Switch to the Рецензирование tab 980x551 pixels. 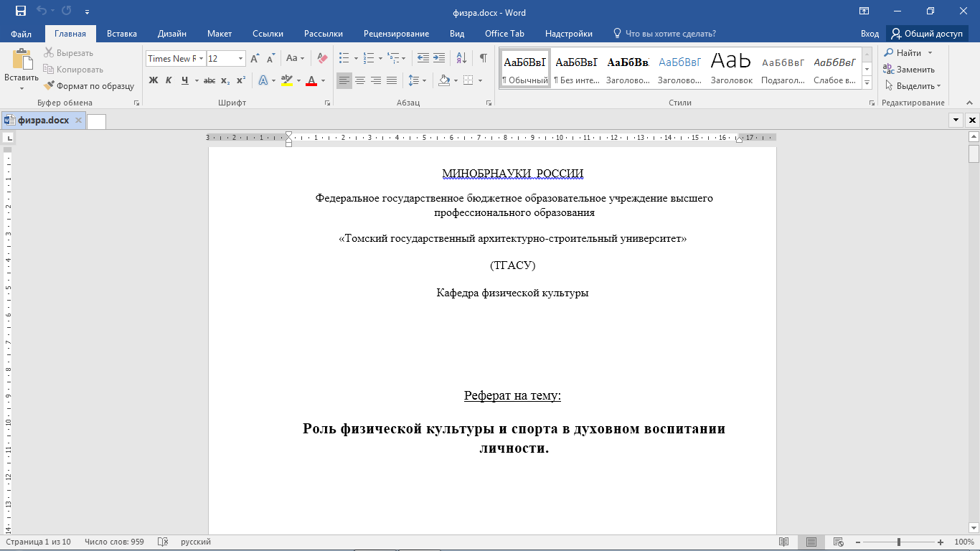click(x=396, y=34)
